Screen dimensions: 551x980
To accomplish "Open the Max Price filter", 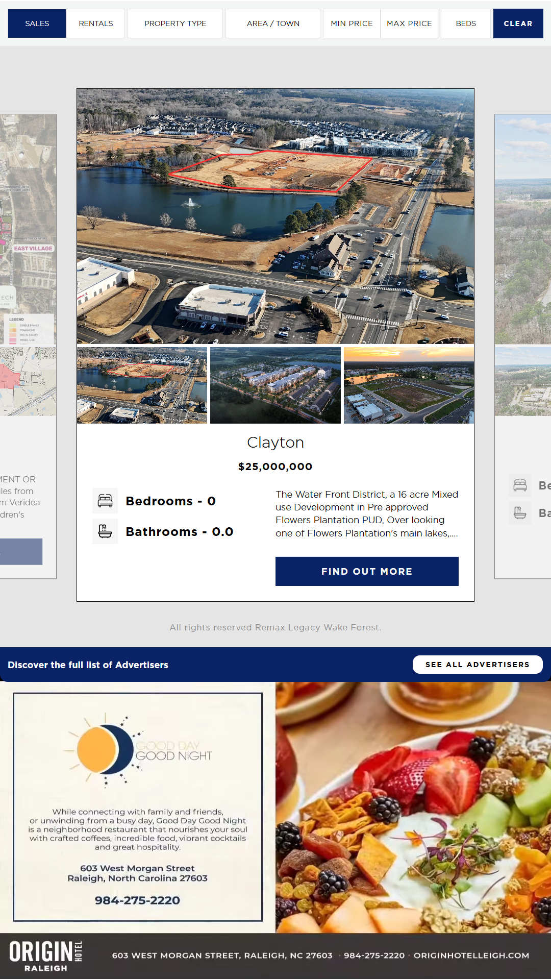I will (409, 23).
